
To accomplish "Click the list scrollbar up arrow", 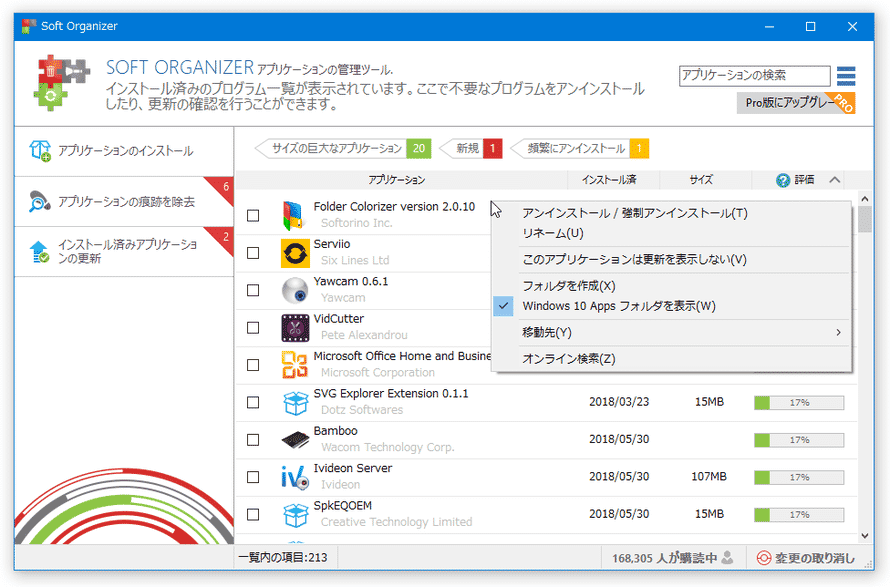I will click(x=864, y=199).
